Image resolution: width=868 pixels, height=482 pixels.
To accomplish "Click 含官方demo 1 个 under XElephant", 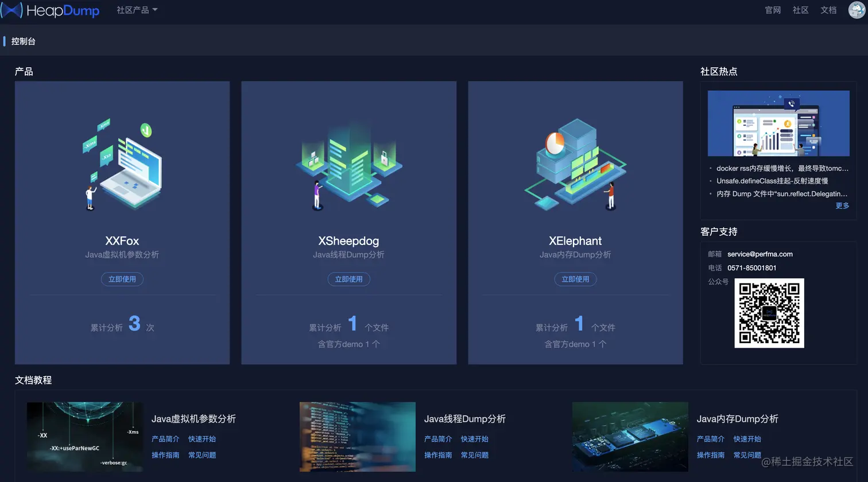I will click(575, 344).
